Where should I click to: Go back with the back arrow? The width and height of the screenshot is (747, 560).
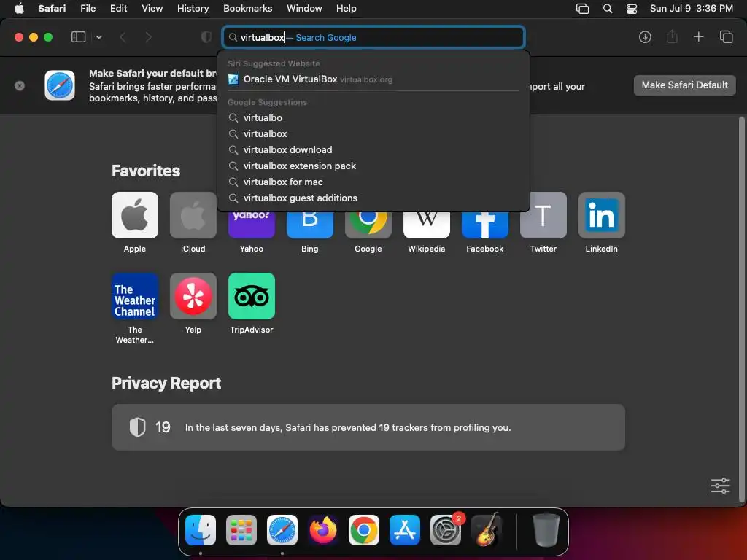tap(123, 37)
